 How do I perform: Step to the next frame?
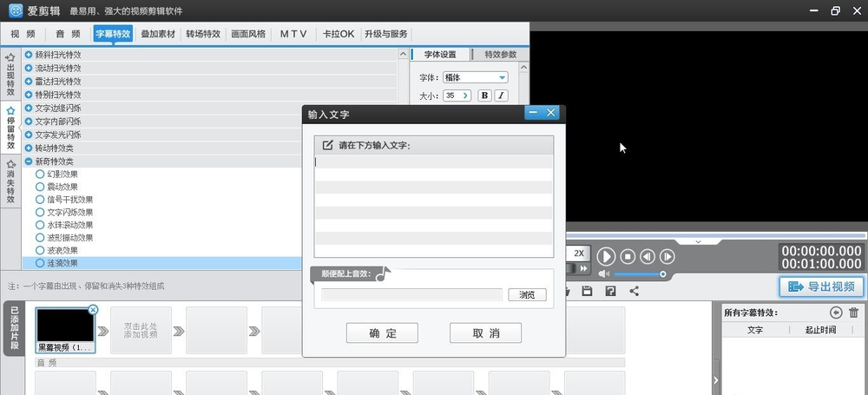(667, 256)
